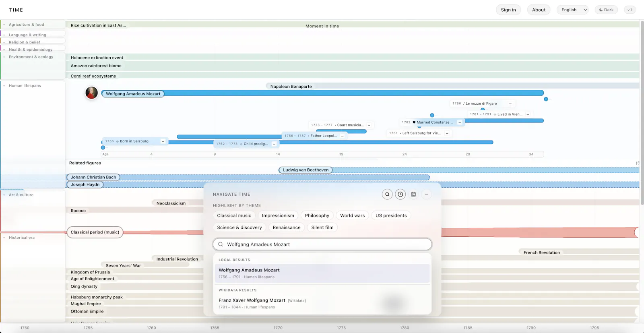The height and width of the screenshot is (333, 644).
Task: Select the Joseph Haydn timeline label
Action: tap(85, 184)
